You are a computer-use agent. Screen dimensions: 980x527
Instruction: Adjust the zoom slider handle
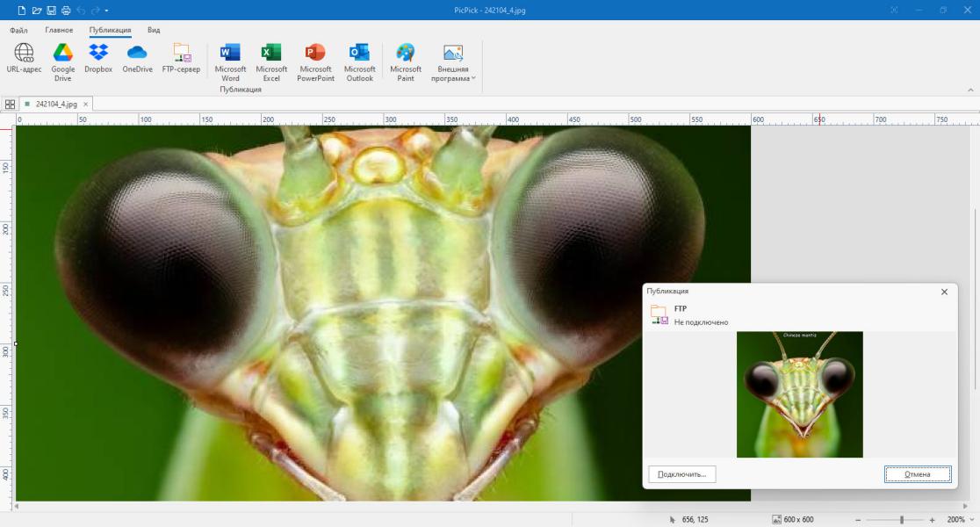pos(901,519)
